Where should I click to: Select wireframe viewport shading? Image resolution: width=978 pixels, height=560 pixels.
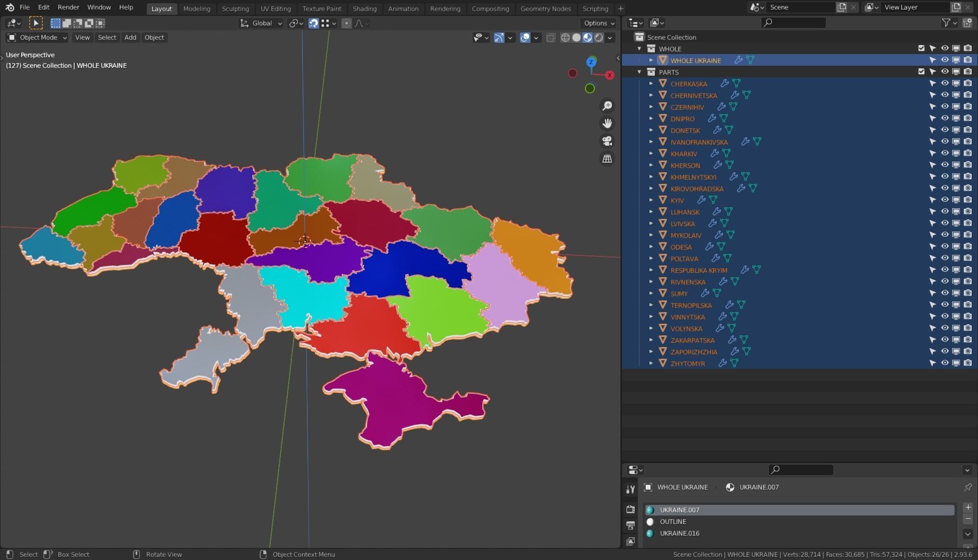coord(565,38)
